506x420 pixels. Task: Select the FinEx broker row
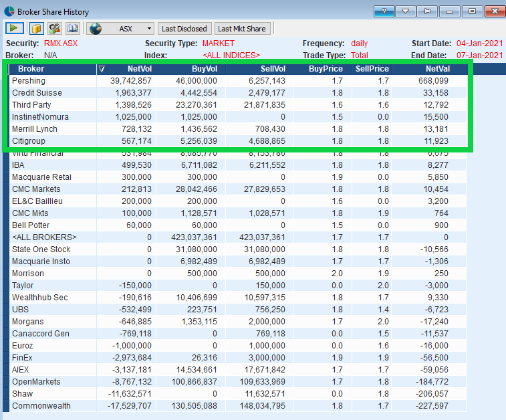[238, 358]
